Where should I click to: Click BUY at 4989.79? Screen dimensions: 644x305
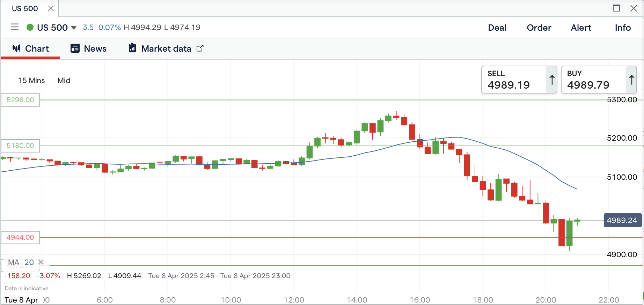point(593,80)
